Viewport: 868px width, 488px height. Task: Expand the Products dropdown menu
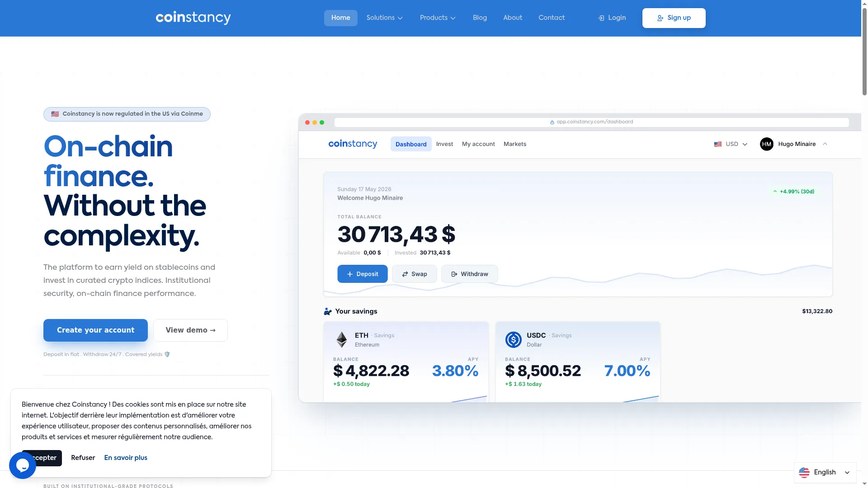tap(438, 18)
